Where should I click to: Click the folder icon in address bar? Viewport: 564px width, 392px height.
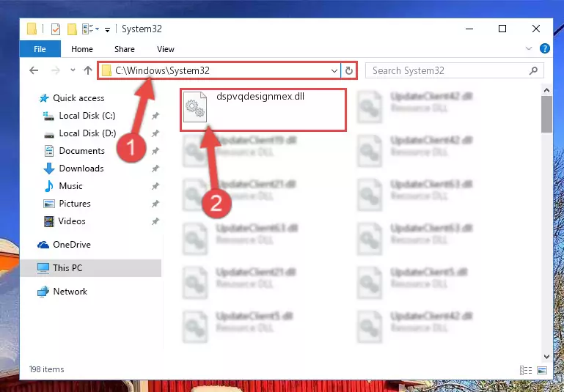[106, 71]
